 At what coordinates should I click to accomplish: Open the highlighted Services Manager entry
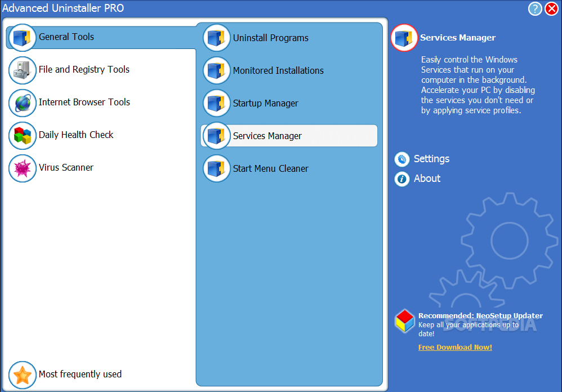pos(289,136)
